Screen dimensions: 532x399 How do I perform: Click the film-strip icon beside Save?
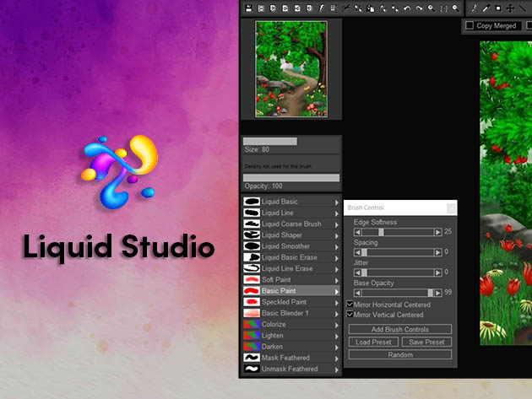(x=261, y=8)
